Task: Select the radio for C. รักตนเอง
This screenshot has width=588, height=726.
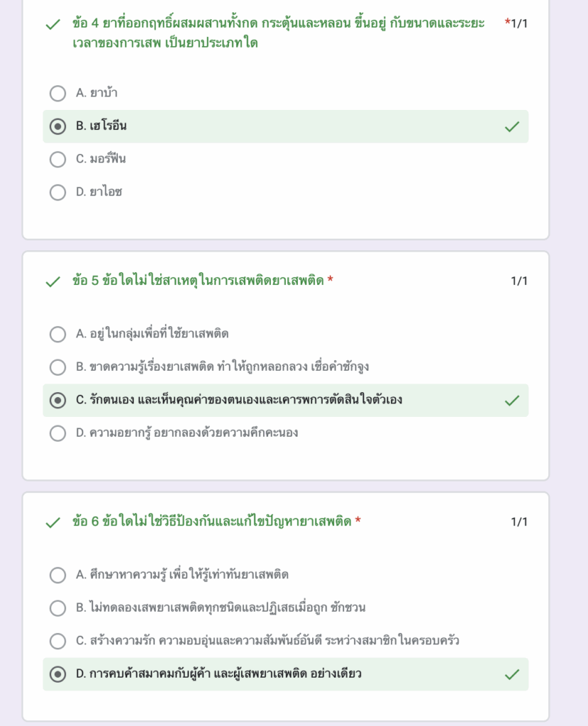Action: [57, 400]
